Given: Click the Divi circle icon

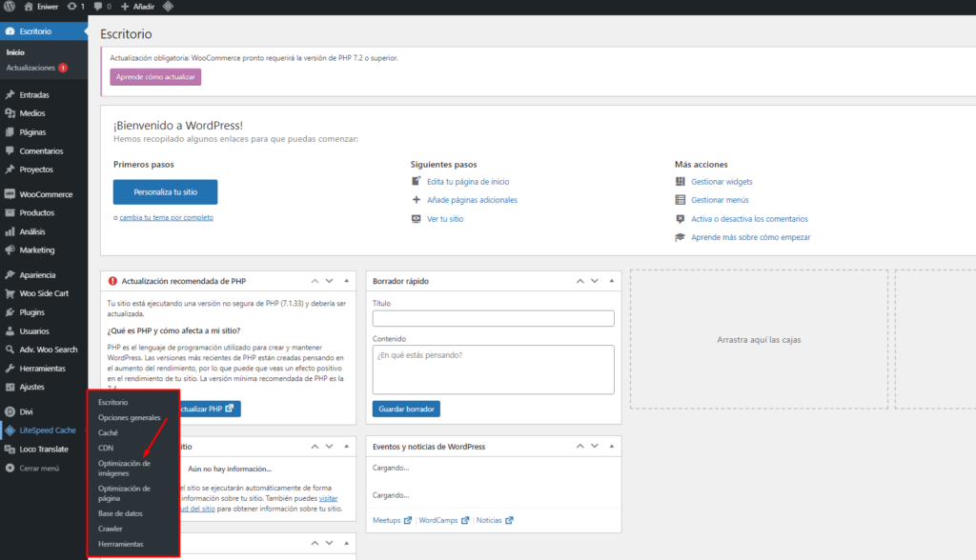Looking at the screenshot, I should click(10, 412).
